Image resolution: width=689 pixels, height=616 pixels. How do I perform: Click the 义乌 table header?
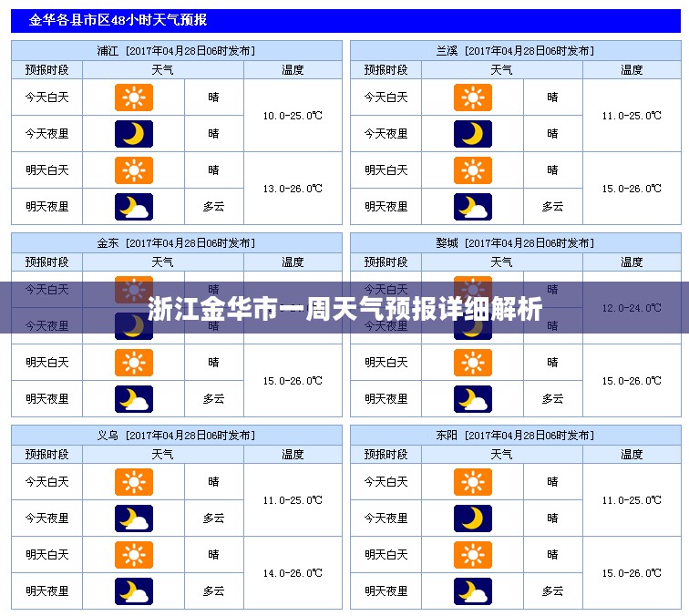tap(177, 436)
